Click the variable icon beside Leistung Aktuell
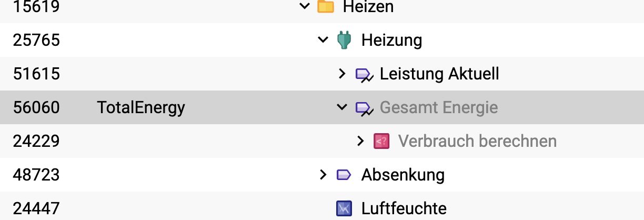This screenshot has height=220, width=644. (364, 74)
